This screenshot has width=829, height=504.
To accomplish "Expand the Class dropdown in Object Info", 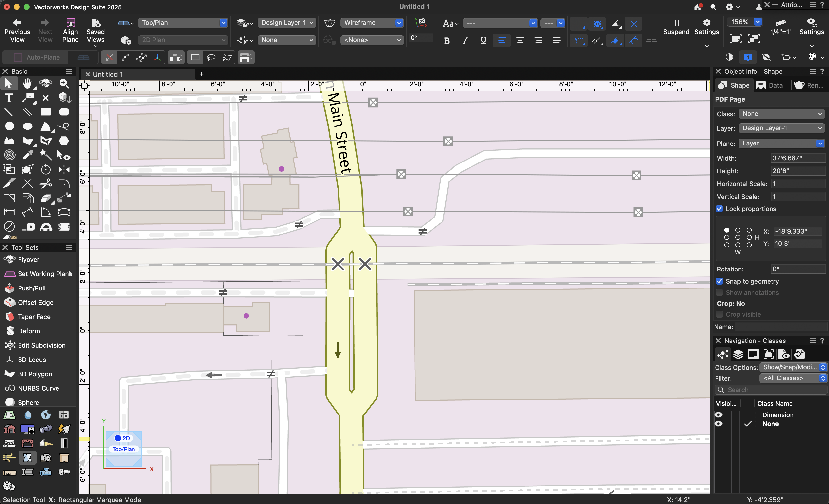I will click(781, 114).
